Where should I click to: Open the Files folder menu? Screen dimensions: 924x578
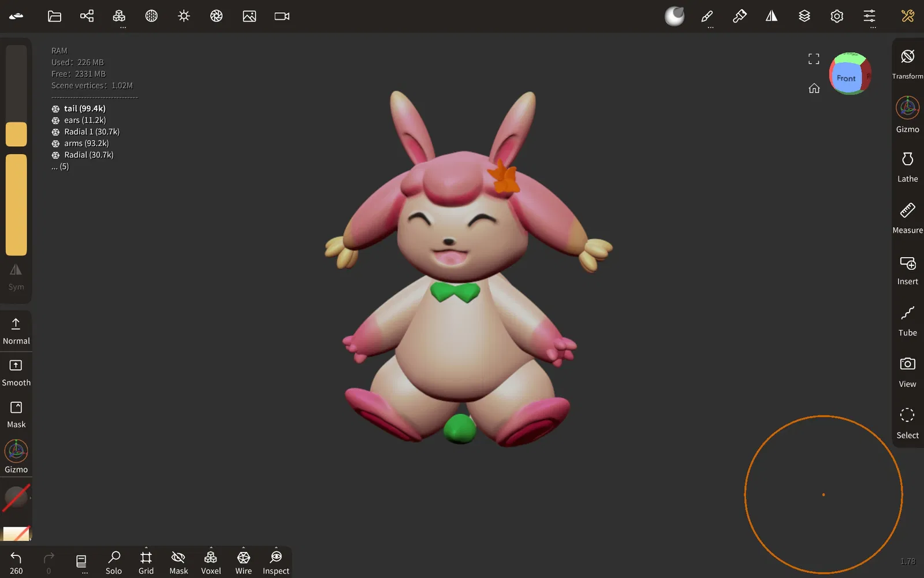[54, 16]
